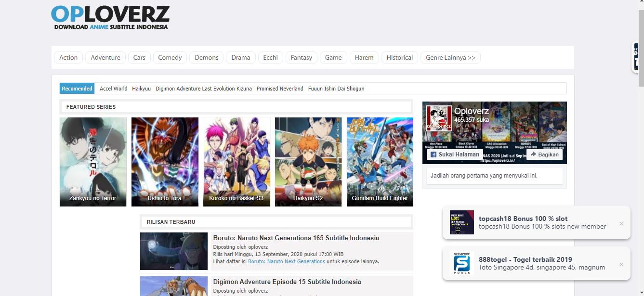644x296 pixels.
Task: Select the Haikyuu S2 featured poster
Action: [x=308, y=162]
